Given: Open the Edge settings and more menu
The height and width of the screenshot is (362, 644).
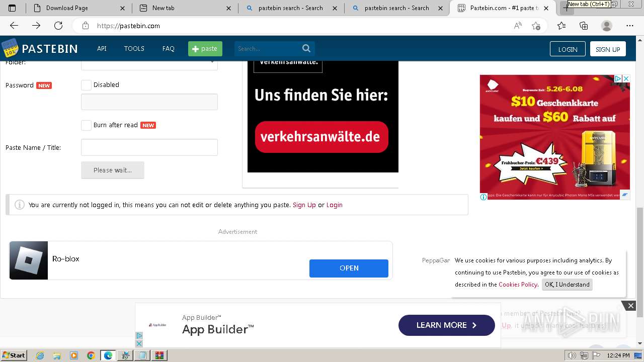Looking at the screenshot, I should pyautogui.click(x=630, y=26).
